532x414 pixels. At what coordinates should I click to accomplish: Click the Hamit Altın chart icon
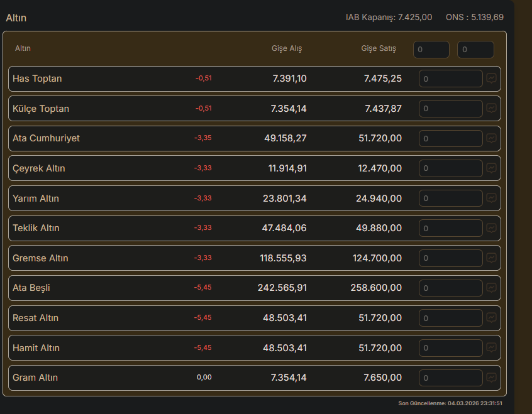pyautogui.click(x=491, y=347)
